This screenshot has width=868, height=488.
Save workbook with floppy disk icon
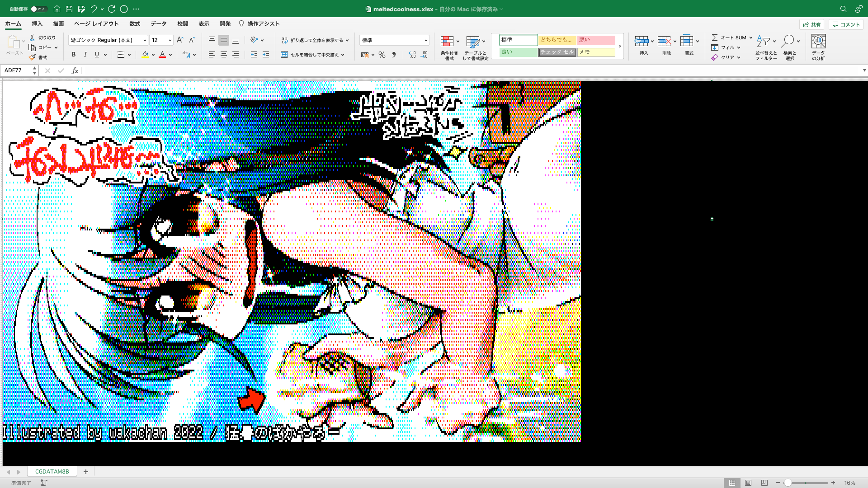tap(69, 9)
